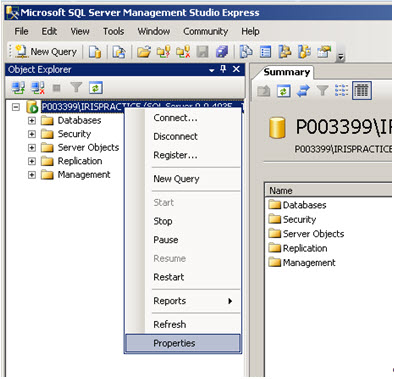This screenshot has height=379, width=394.
Task: Toggle the Object Explorer auto-hide pin
Action: [x=223, y=69]
